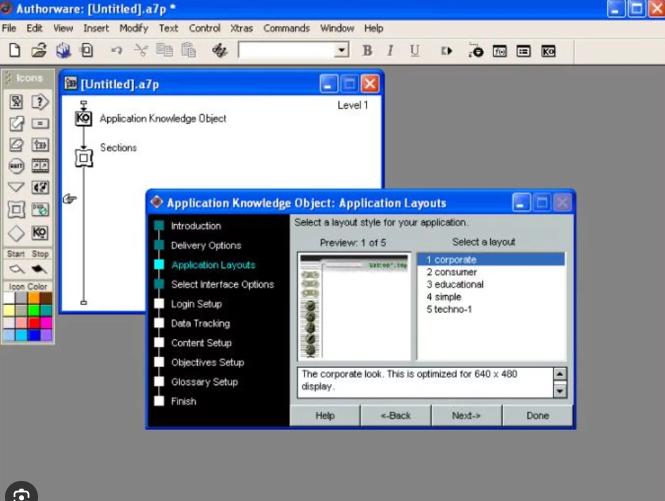Viewport: 665px width, 501px height.
Task: Click the Find toolbar icon
Action: (x=220, y=50)
